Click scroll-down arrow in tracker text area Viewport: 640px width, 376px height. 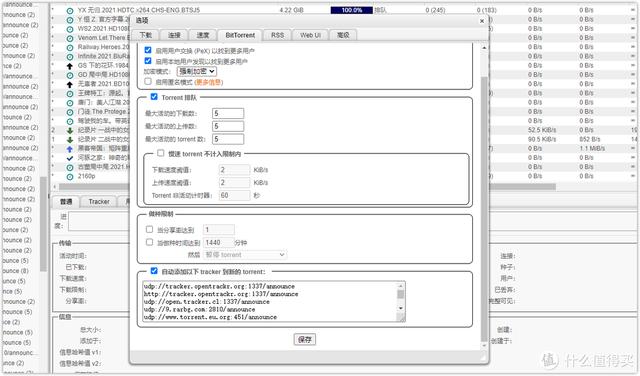(x=401, y=308)
